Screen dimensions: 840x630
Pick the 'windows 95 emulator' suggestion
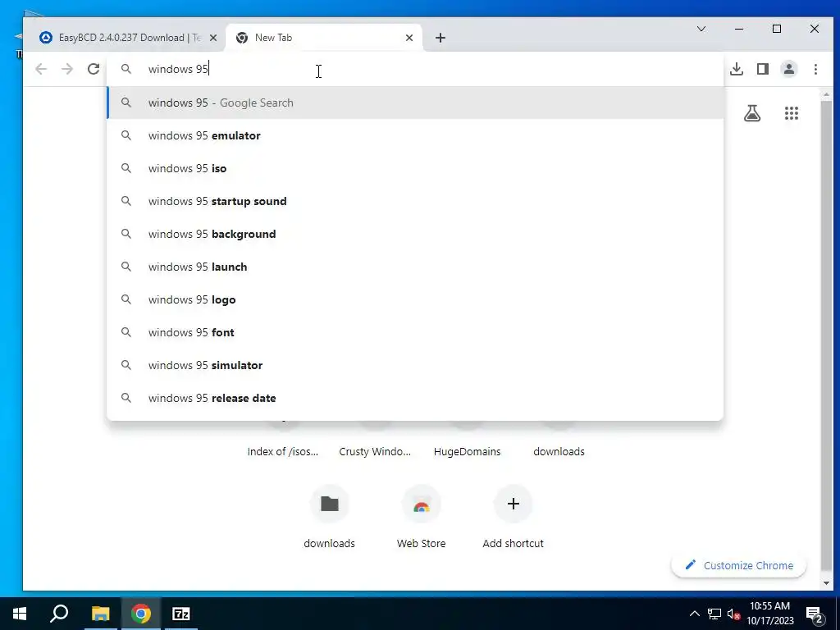point(415,135)
